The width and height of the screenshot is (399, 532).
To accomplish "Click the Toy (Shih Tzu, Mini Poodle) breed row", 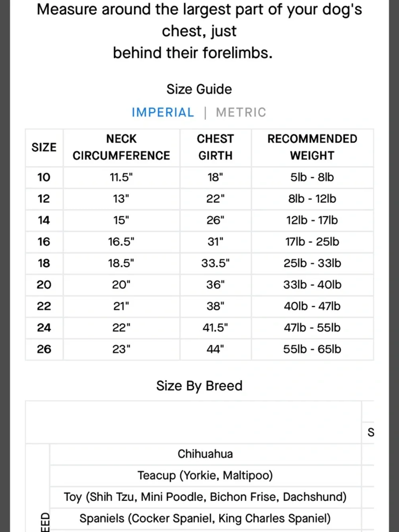I will tap(205, 497).
